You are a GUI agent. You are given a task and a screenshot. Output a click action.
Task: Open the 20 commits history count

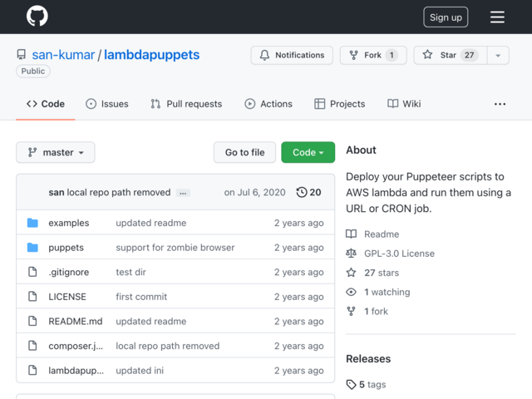click(315, 192)
